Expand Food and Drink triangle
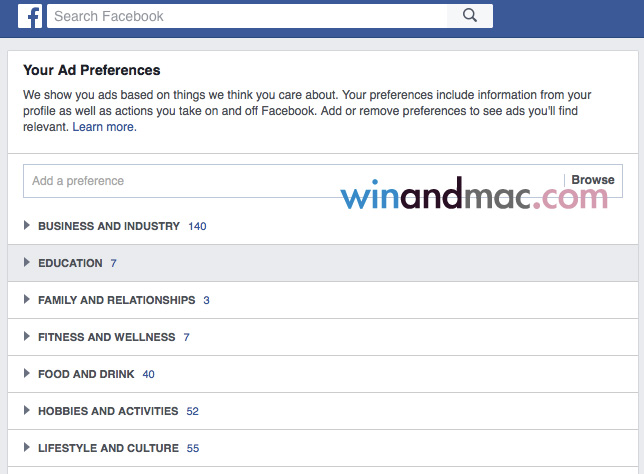This screenshot has width=644, height=474. [x=27, y=373]
